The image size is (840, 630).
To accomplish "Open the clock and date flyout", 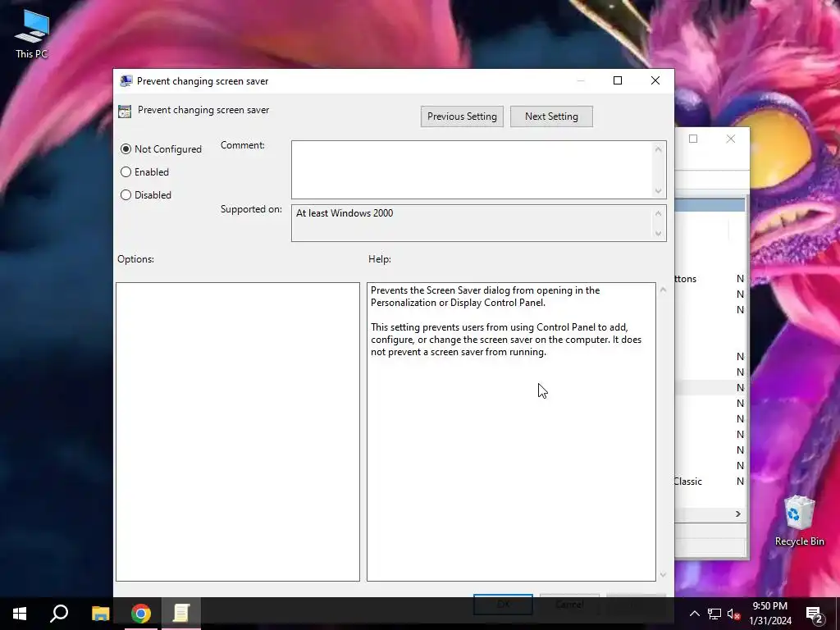I will pos(769,614).
